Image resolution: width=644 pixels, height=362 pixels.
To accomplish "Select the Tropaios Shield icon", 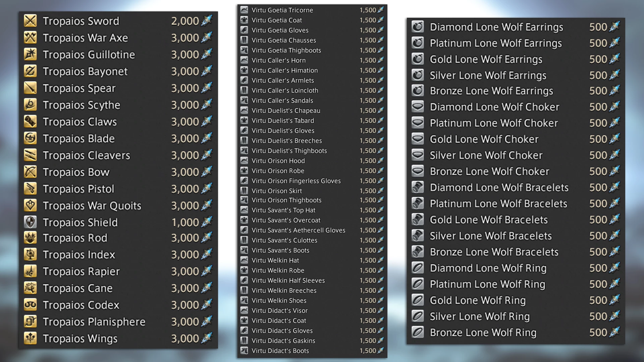I will click(30, 222).
